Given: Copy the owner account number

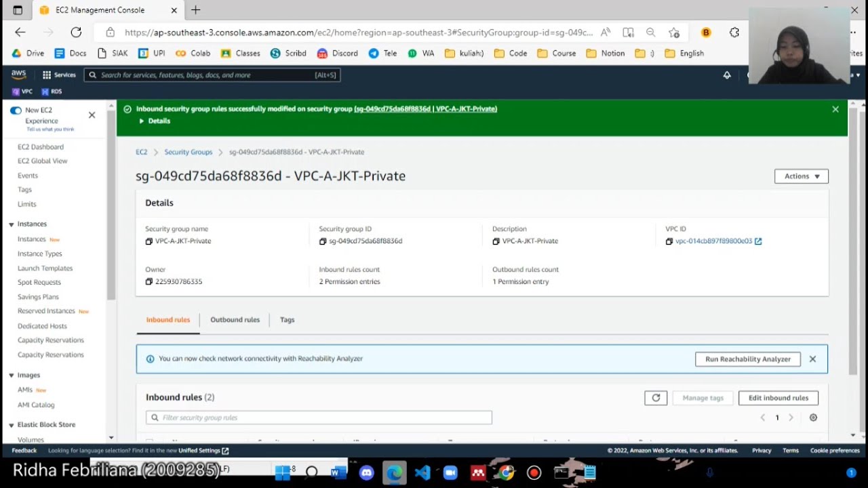Looking at the screenshot, I should pos(149,281).
